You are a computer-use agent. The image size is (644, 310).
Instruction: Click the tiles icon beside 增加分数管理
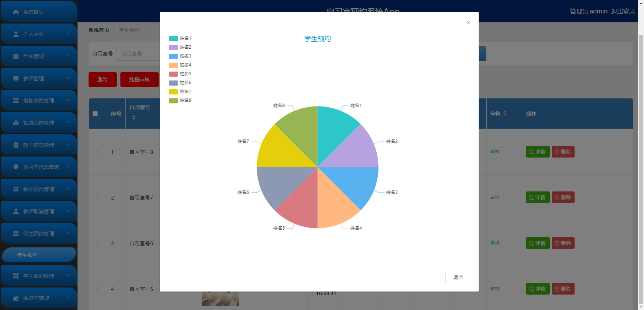[x=16, y=100]
